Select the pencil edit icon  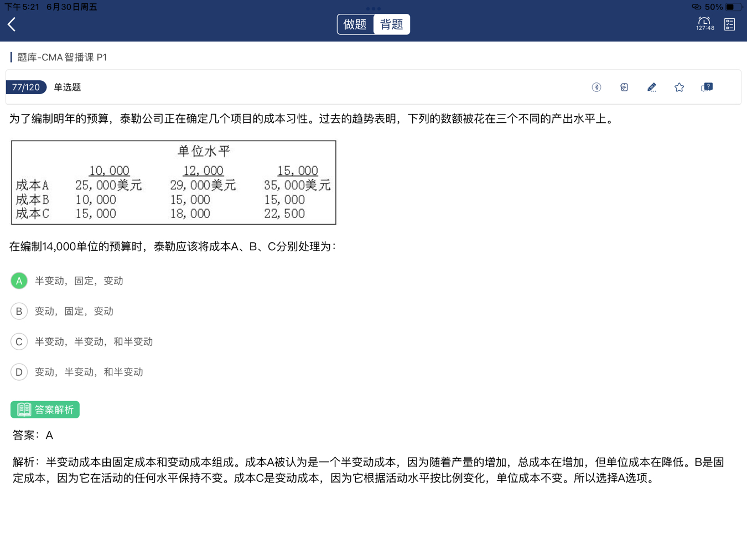[x=652, y=87]
